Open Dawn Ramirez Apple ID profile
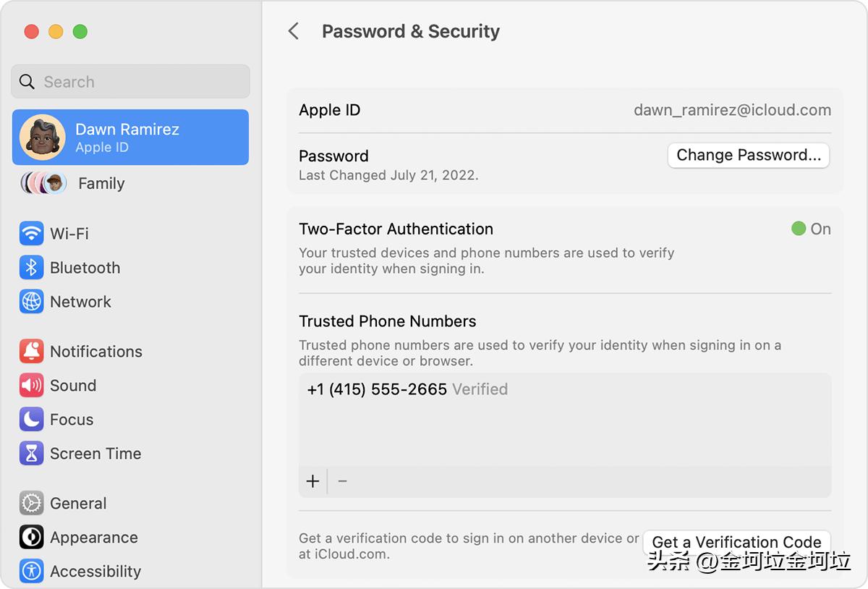 (130, 137)
